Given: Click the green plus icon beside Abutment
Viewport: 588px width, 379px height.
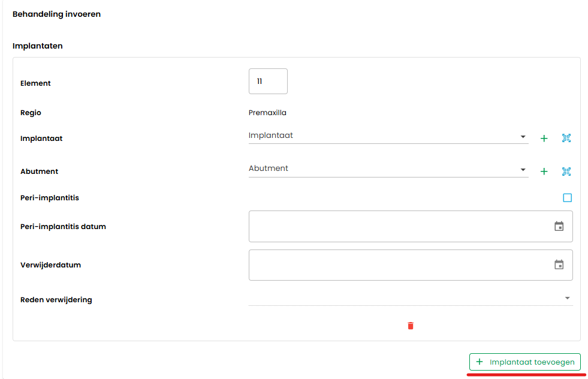Looking at the screenshot, I should click(x=544, y=172).
